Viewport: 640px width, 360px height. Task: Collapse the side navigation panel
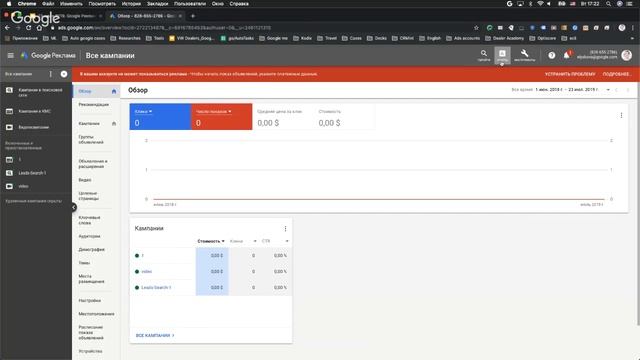pyautogui.click(x=73, y=207)
